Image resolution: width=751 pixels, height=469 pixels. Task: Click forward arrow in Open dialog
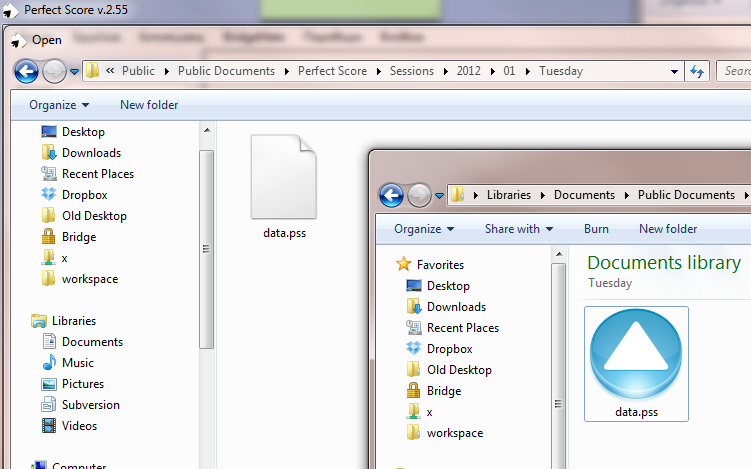[54, 72]
